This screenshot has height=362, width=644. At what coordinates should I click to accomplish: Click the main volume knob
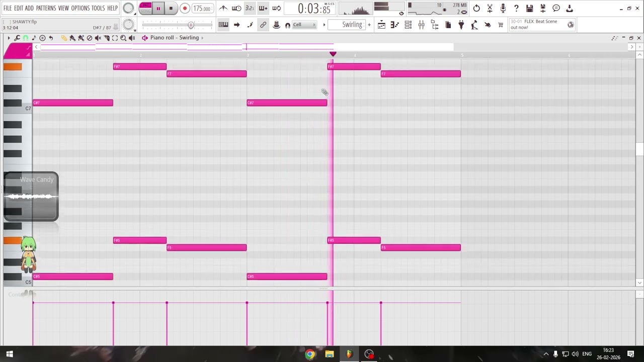click(128, 8)
